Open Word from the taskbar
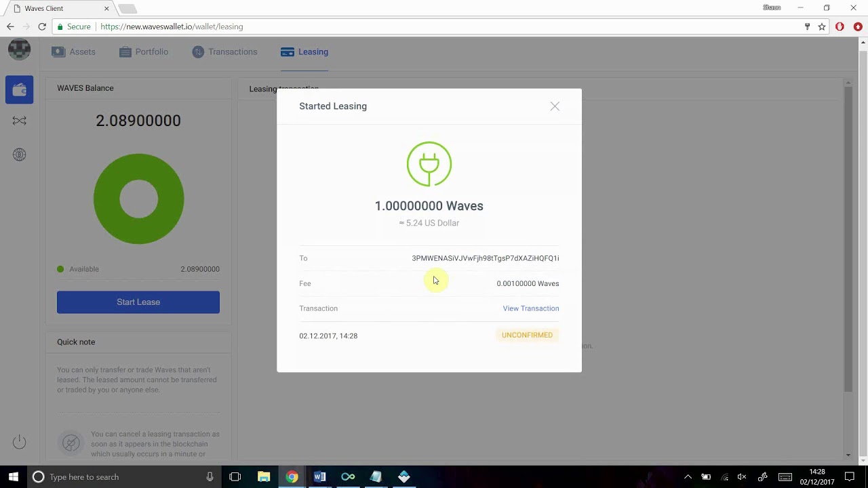This screenshot has height=488, width=868. tap(319, 476)
